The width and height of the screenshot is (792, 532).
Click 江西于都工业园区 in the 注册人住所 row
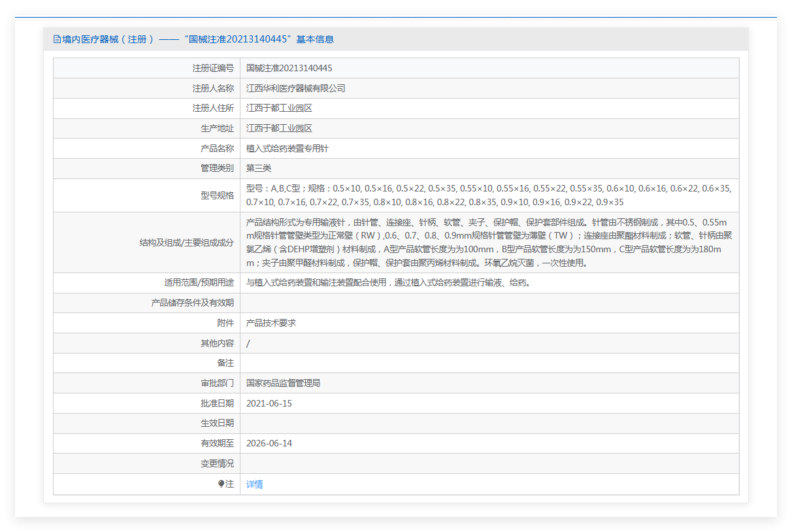(280, 108)
